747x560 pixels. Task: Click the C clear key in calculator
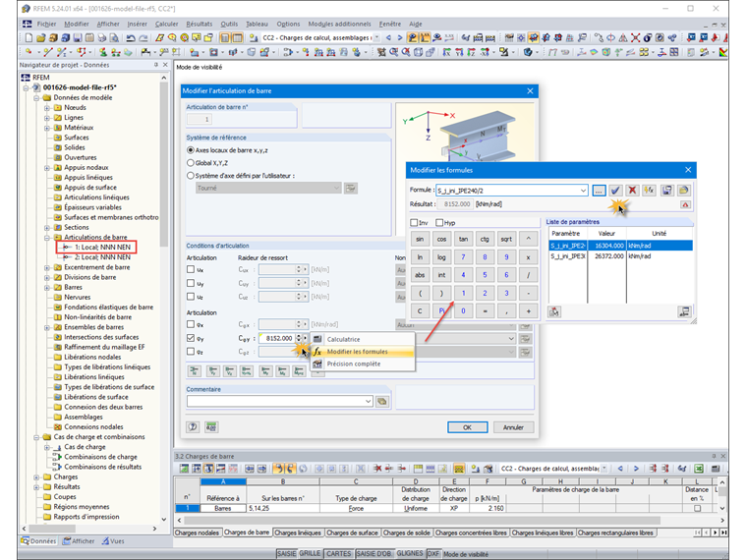point(420,311)
